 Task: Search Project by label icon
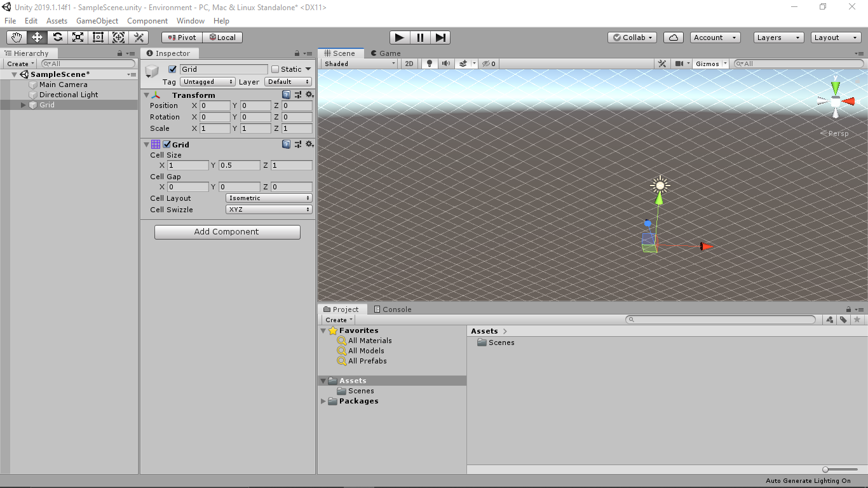pos(843,320)
